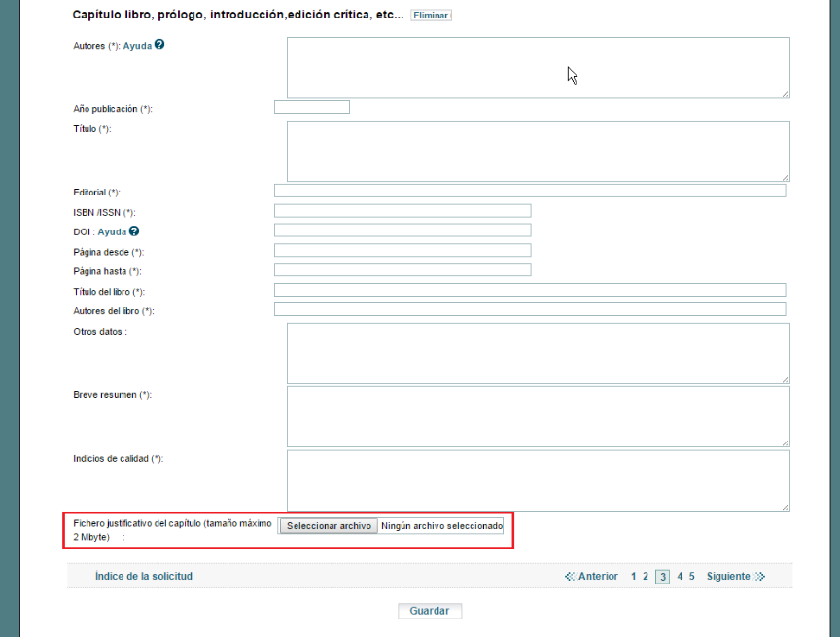Click the Página desde field
The height and width of the screenshot is (637, 840).
(402, 251)
